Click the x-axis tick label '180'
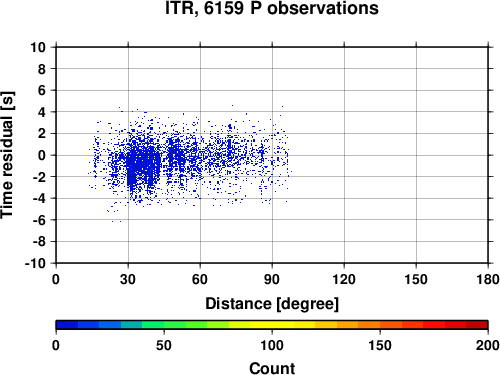Viewport: 500px width, 375px height. coord(488,279)
